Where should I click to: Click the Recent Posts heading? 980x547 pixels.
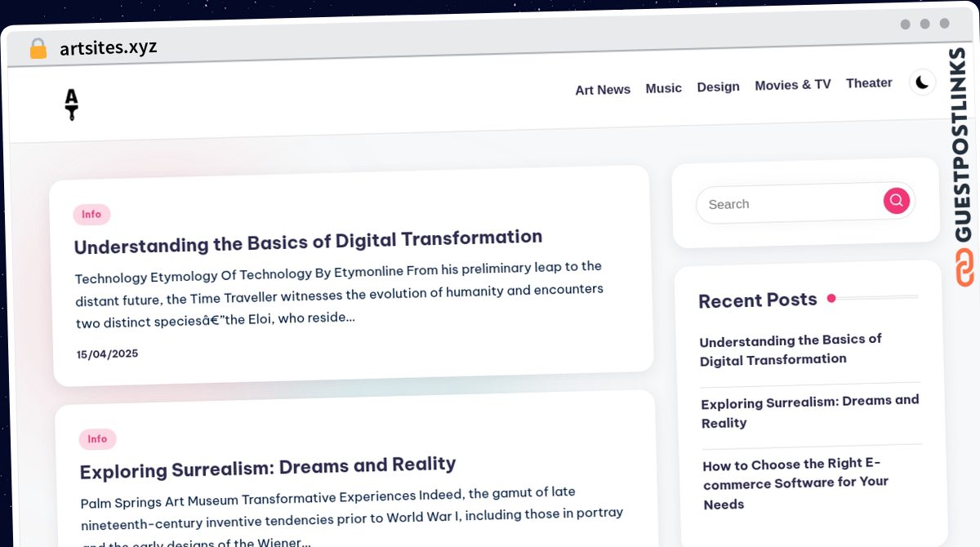(x=758, y=300)
